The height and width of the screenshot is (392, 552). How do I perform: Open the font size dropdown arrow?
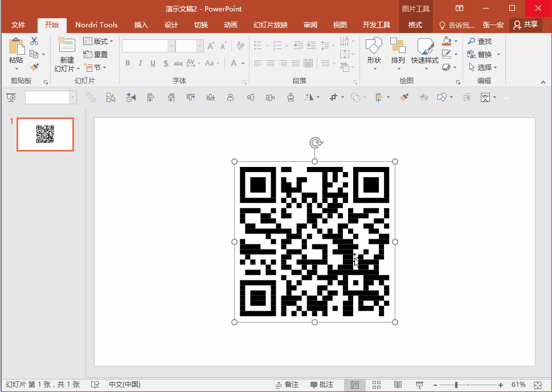pyautogui.click(x=200, y=46)
